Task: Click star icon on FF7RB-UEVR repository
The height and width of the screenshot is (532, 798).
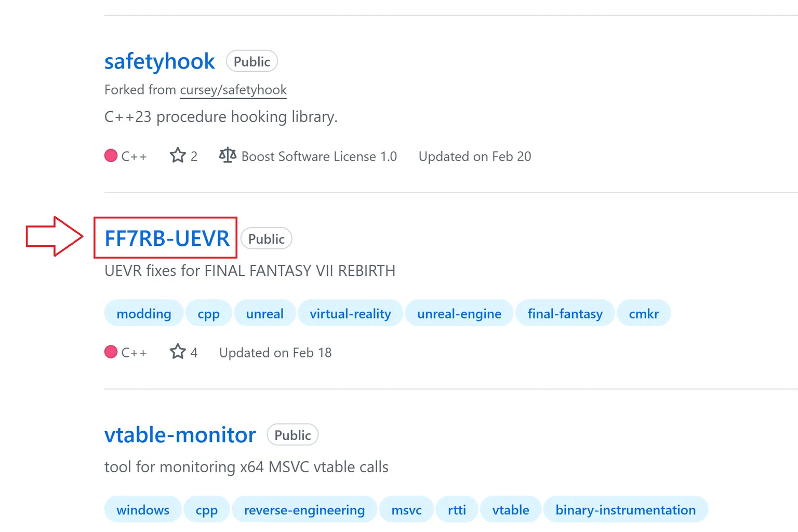Action: pos(178,352)
